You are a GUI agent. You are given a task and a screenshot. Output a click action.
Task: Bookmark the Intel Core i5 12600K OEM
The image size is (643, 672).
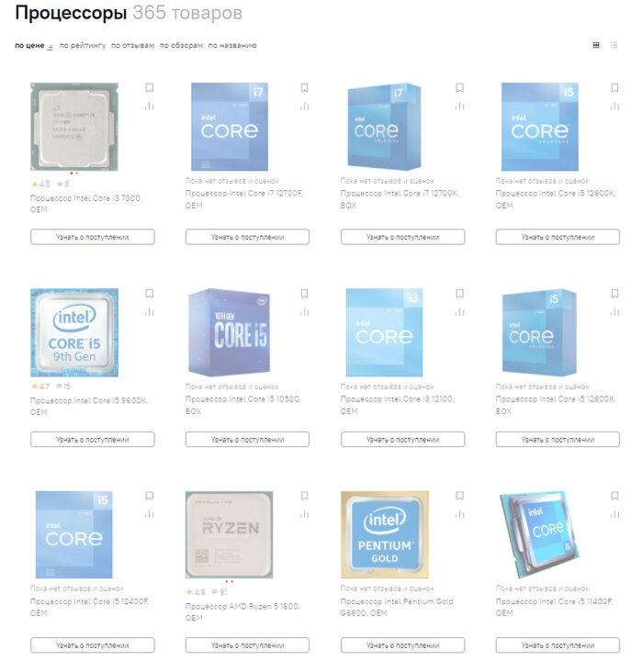tap(615, 88)
